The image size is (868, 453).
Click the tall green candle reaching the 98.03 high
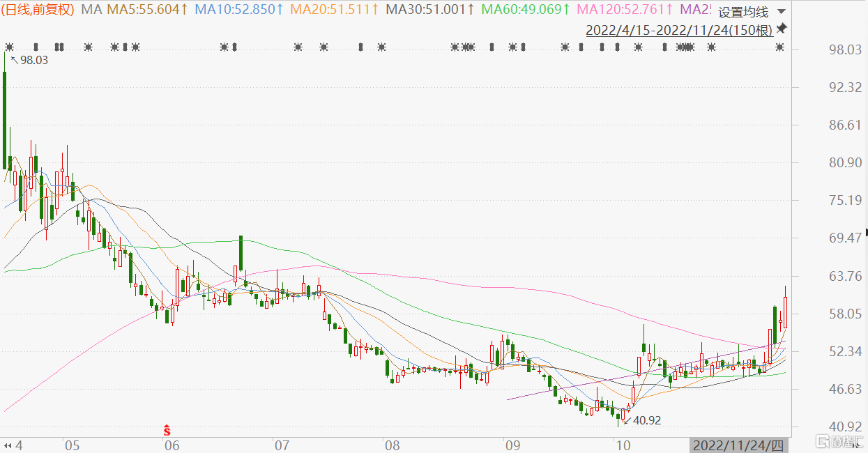4,120
